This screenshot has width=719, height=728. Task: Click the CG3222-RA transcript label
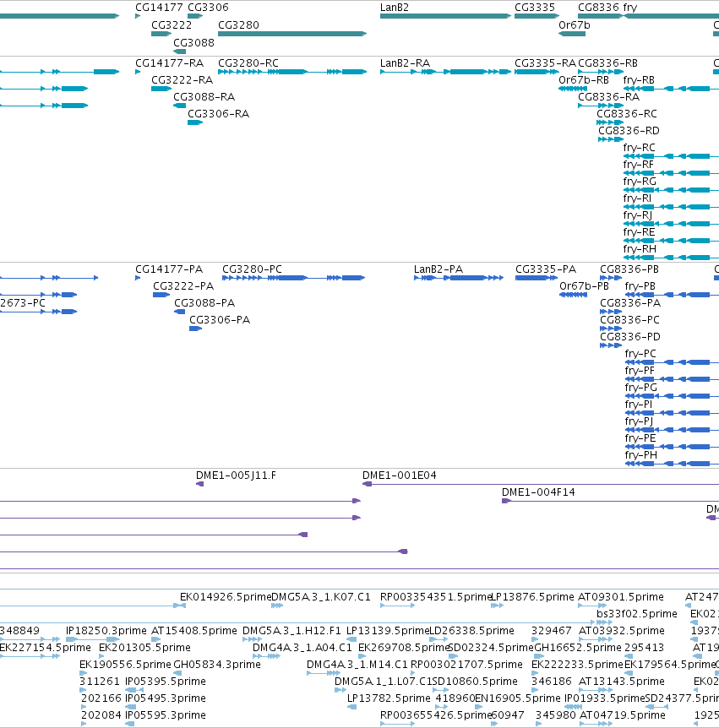click(x=182, y=80)
